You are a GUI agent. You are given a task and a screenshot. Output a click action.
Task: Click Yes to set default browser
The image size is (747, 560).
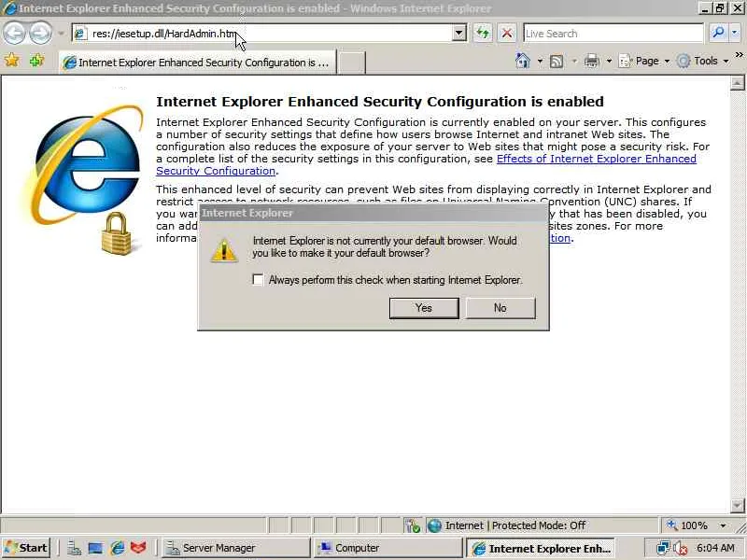coord(424,308)
